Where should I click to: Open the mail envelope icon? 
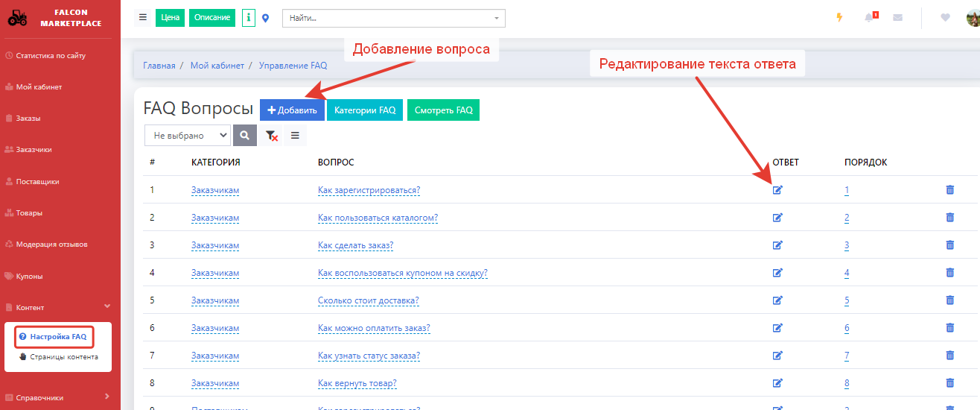point(897,18)
